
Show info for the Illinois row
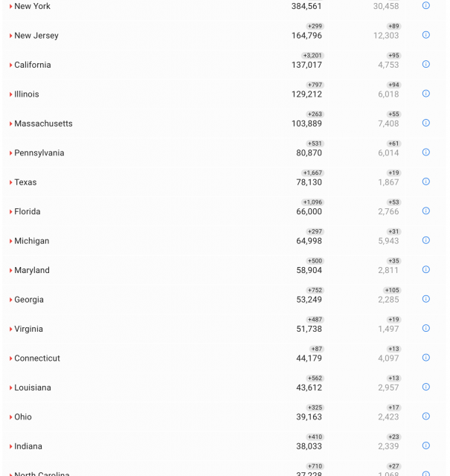coord(425,94)
